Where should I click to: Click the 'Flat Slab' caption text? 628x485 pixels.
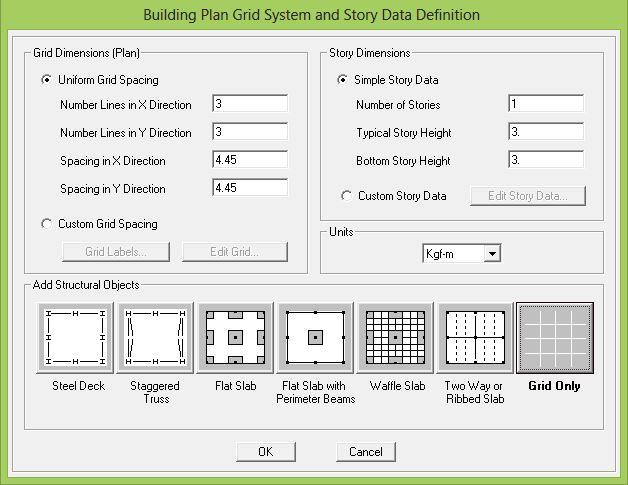(236, 386)
